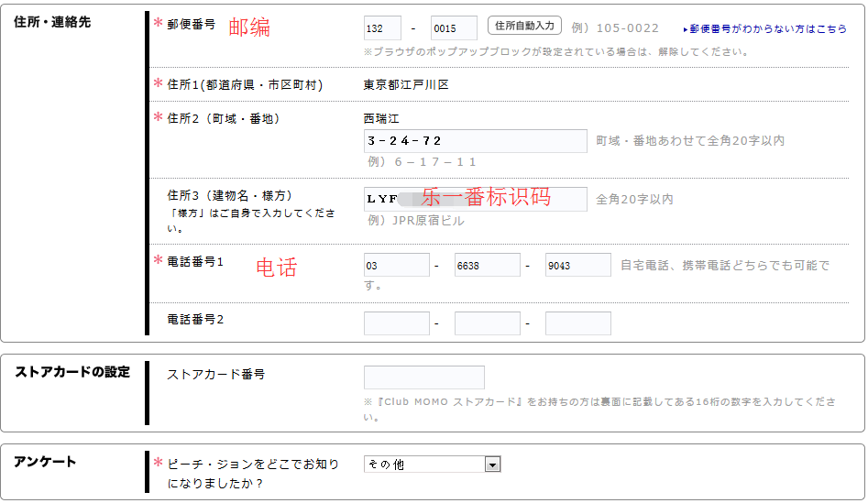Viewport: 868px width, 503px height.
Task: Click the red 邮编 annotation text
Action: click(x=249, y=27)
